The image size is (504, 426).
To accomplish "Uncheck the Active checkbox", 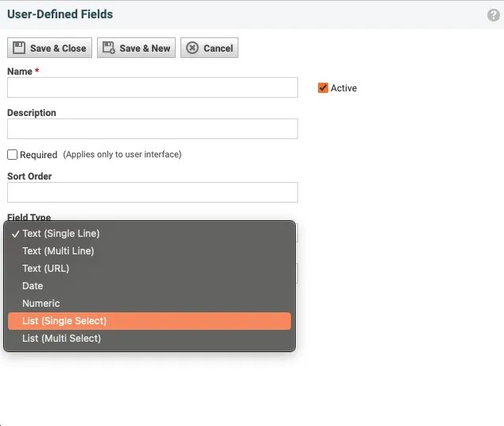I will click(323, 87).
